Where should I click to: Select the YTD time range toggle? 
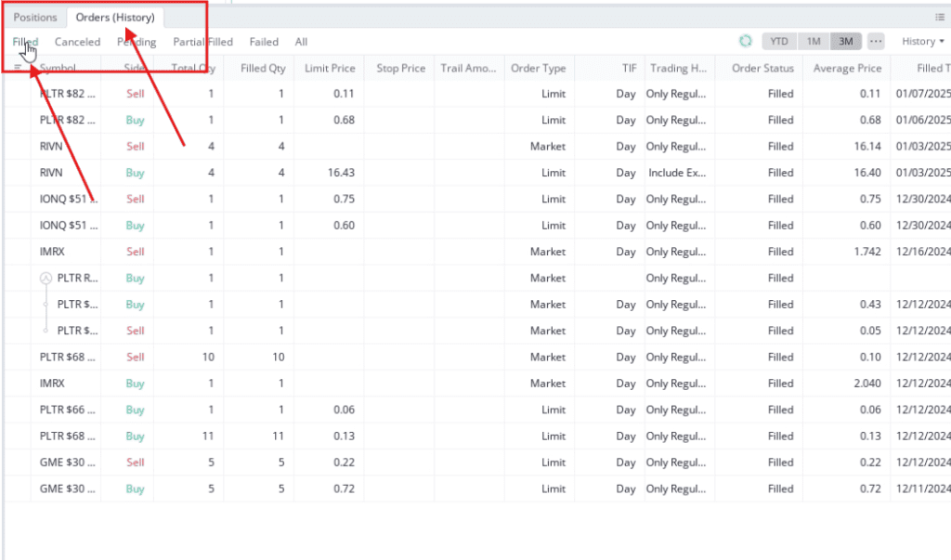[x=779, y=42]
